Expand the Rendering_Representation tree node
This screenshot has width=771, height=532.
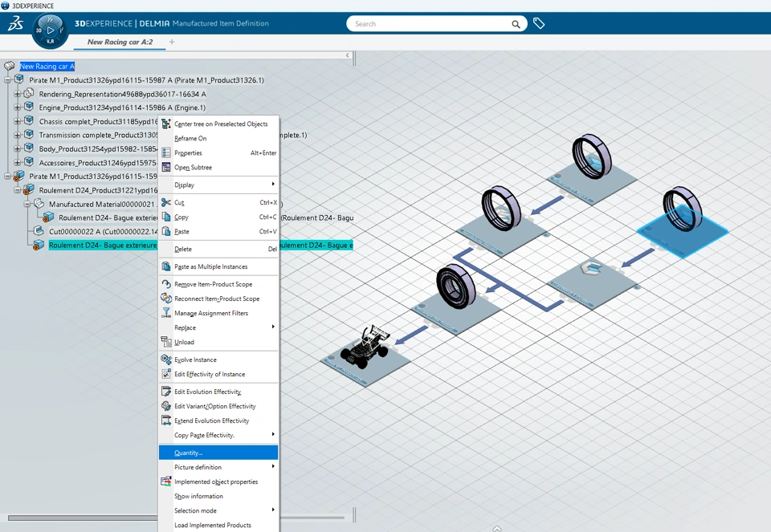[x=17, y=93]
